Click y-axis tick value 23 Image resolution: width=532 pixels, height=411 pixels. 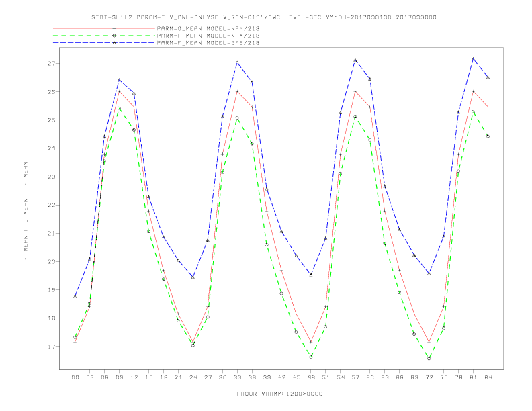(x=52, y=177)
